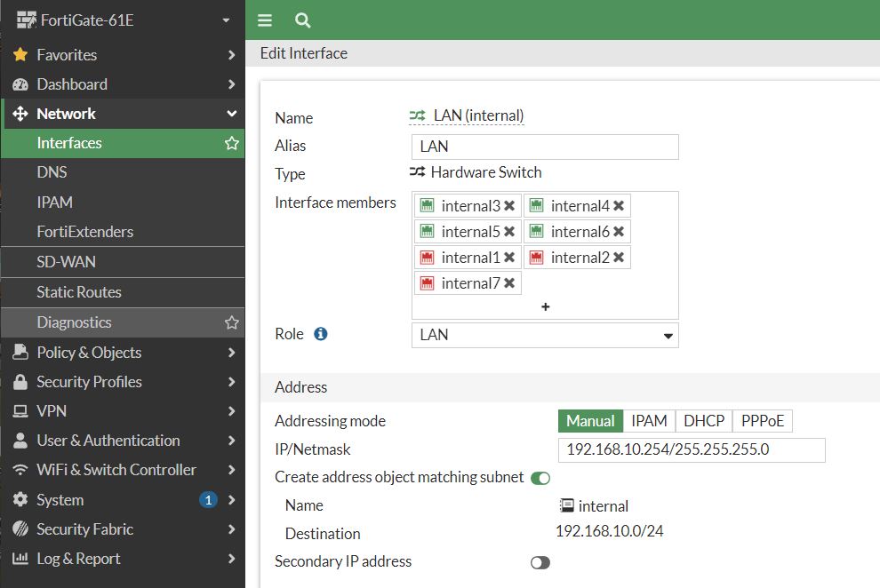Click the Network cross-arrows icon

click(20, 114)
